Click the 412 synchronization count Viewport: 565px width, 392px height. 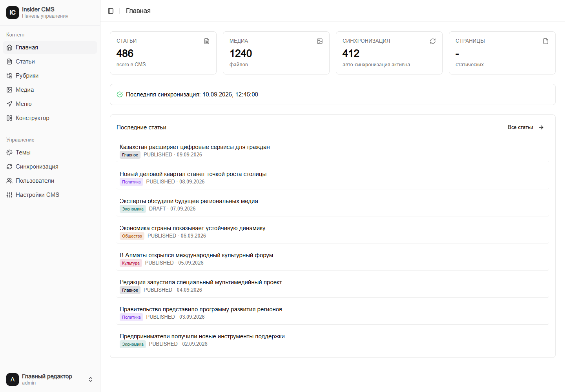click(351, 53)
